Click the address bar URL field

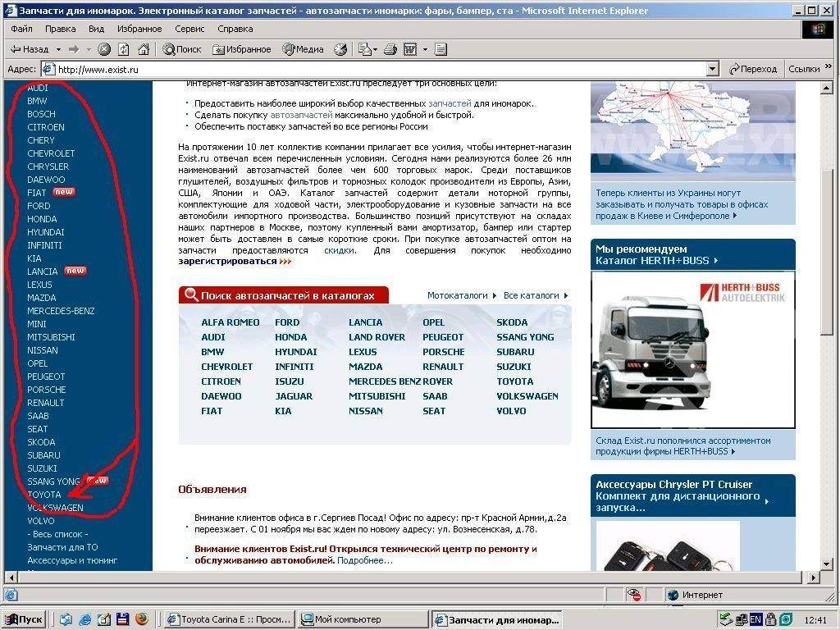(x=369, y=70)
